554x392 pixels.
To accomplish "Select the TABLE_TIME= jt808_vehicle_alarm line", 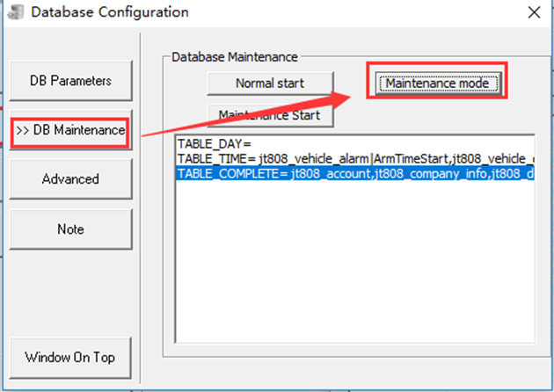I will [x=354, y=159].
